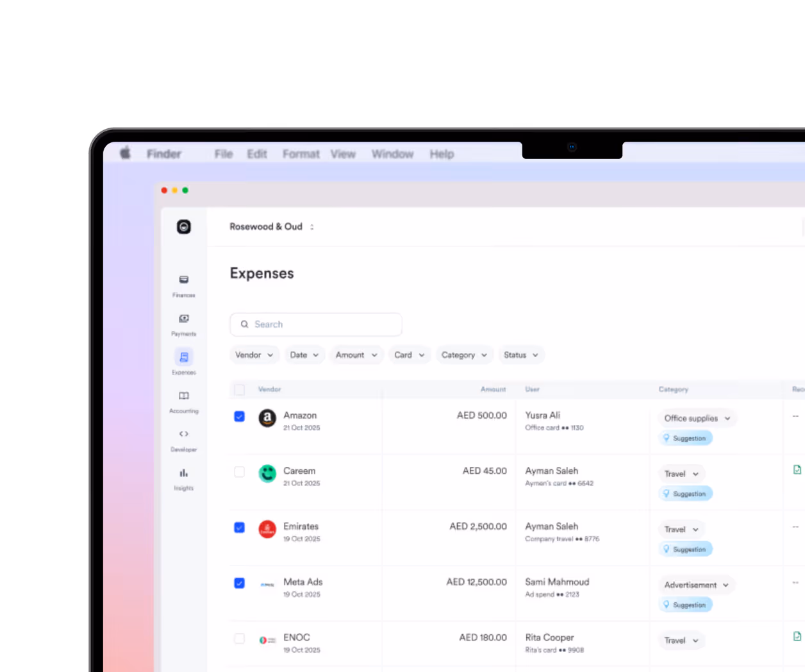Click the Suggestion tag for Meta Ads
This screenshot has height=672, width=805.
point(686,605)
